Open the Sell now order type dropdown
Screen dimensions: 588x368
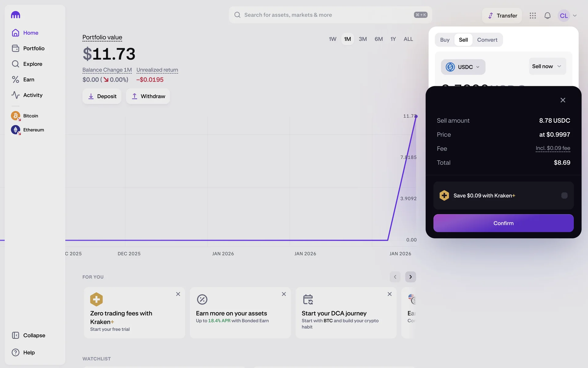click(x=547, y=66)
